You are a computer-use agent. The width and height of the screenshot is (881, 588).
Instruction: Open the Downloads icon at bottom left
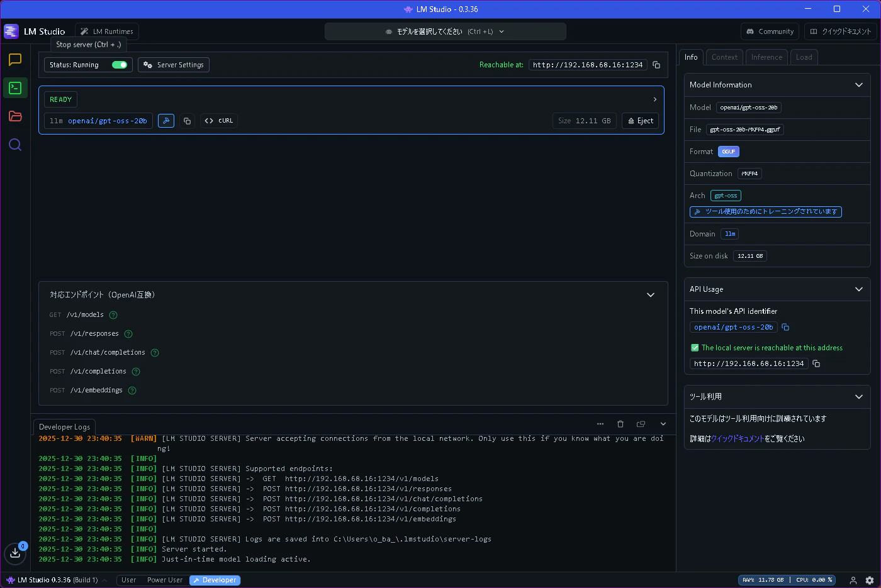point(15,553)
